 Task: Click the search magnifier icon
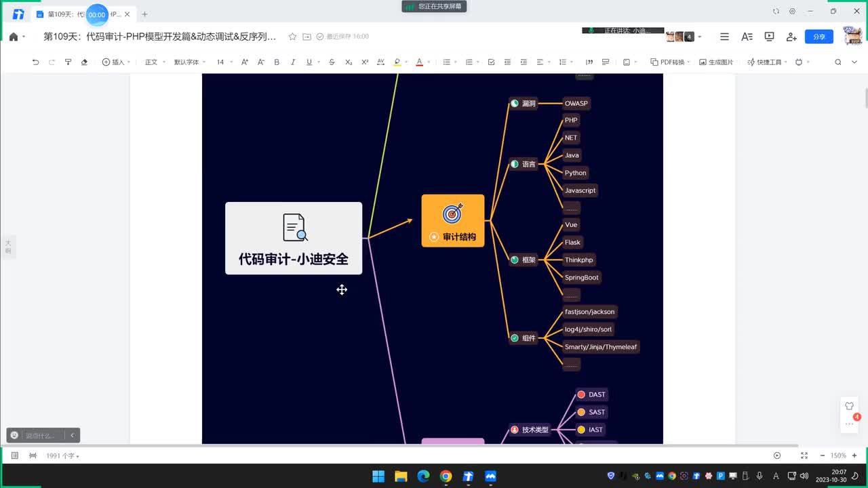point(838,62)
